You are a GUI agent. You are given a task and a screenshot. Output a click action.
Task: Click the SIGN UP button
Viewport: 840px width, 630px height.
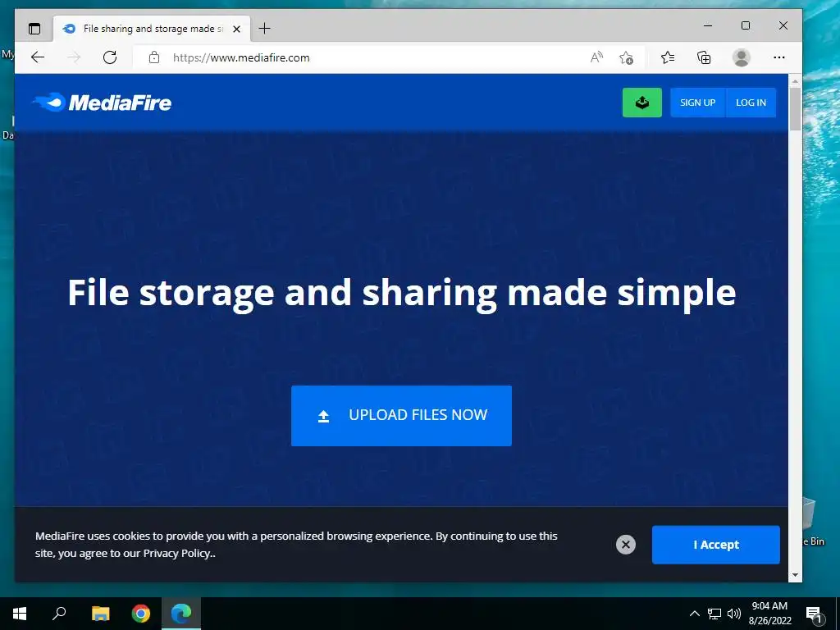tap(697, 103)
